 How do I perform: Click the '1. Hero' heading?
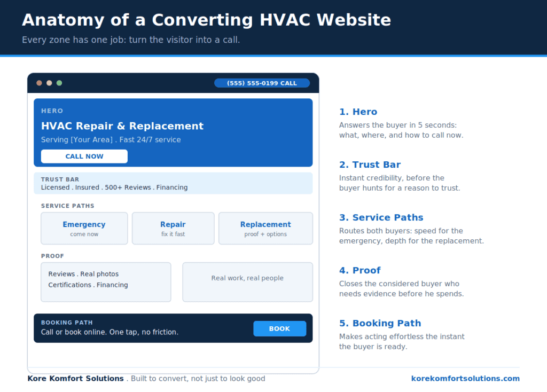[358, 112]
